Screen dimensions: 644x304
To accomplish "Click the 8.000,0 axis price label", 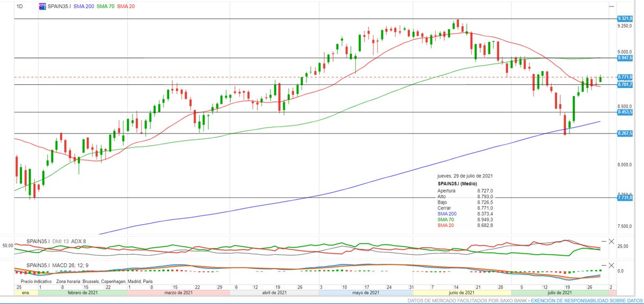I will point(625,164).
